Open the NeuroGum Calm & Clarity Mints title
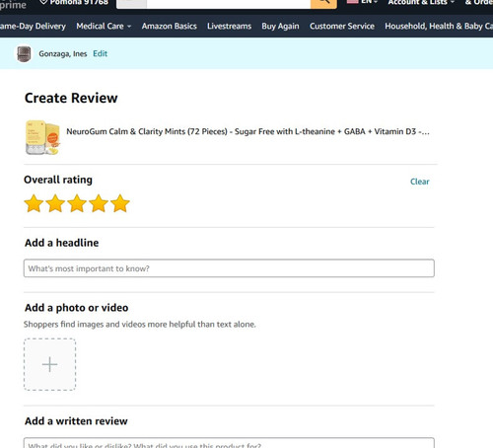Screen dimensions: 493x448 (x=247, y=131)
